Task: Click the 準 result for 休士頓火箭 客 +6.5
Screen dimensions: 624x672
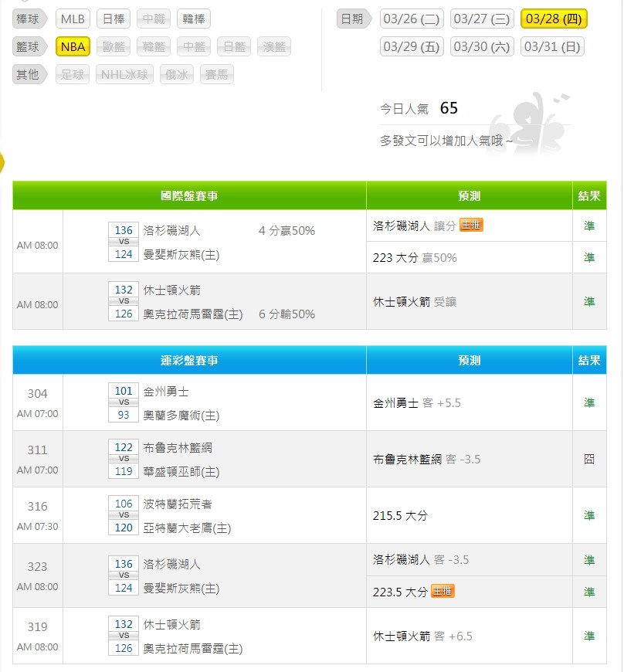Action: coord(589,636)
